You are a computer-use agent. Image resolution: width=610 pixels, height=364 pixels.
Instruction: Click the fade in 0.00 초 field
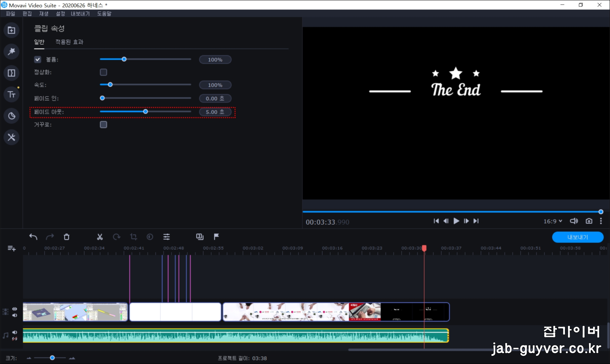point(215,98)
